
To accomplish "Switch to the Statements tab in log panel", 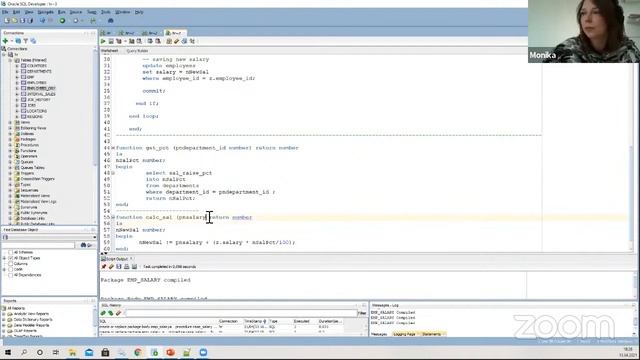I will click(431, 334).
